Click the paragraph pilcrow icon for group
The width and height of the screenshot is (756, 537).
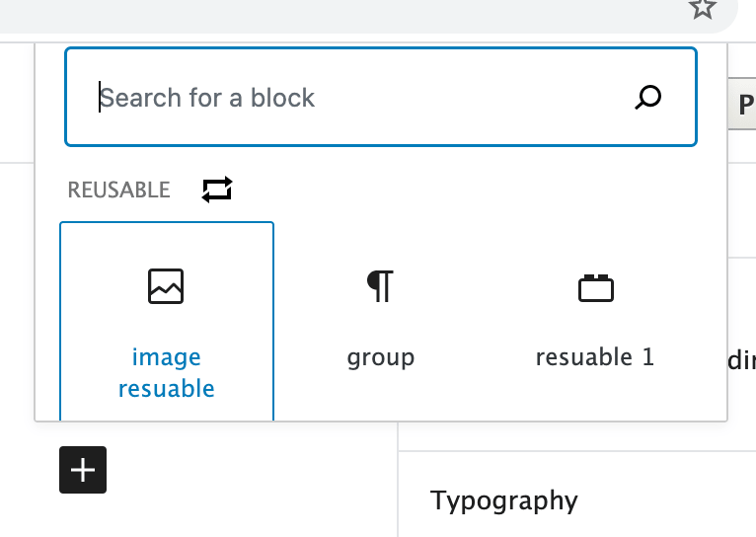pyautogui.click(x=380, y=286)
